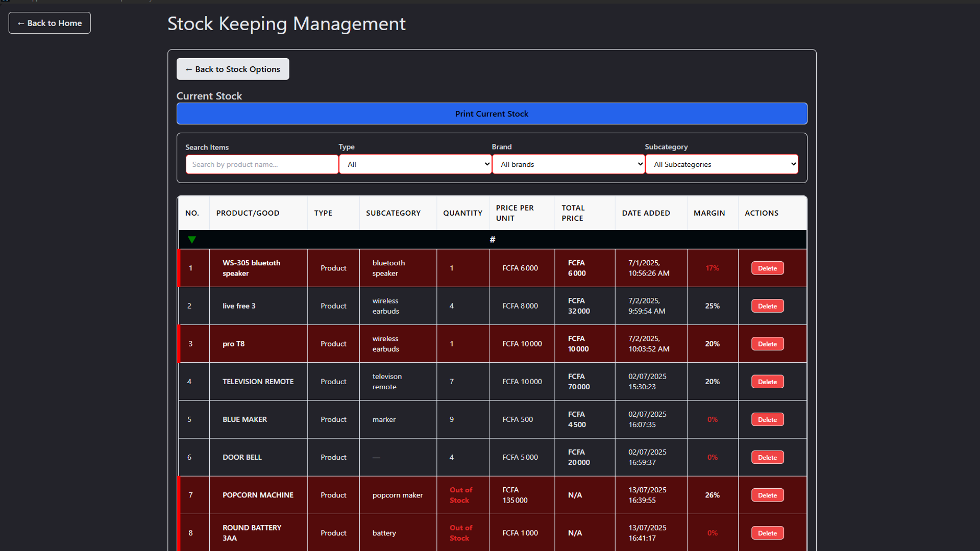Click the Search by product name field

click(x=262, y=164)
